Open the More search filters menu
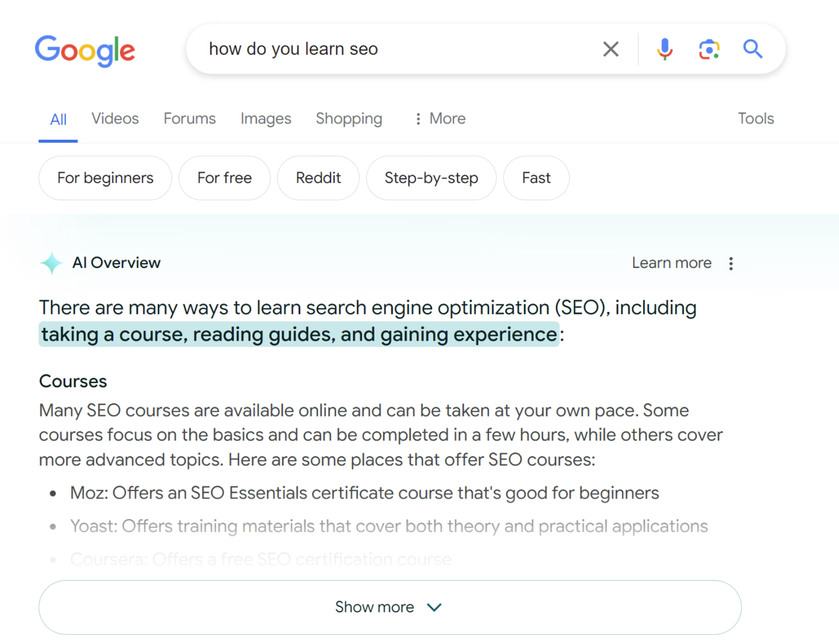The height and width of the screenshot is (644, 839). pos(440,119)
